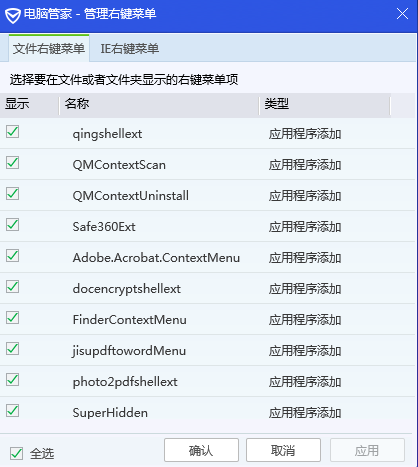Select the 文件右键菜单 tab
Image resolution: width=418 pixels, height=467 pixels.
49,49
